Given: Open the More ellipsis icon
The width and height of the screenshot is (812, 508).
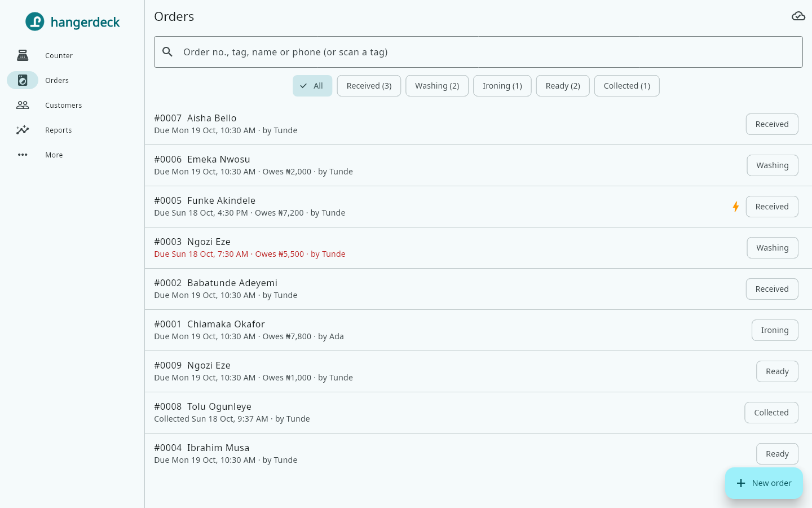Looking at the screenshot, I should [x=23, y=155].
